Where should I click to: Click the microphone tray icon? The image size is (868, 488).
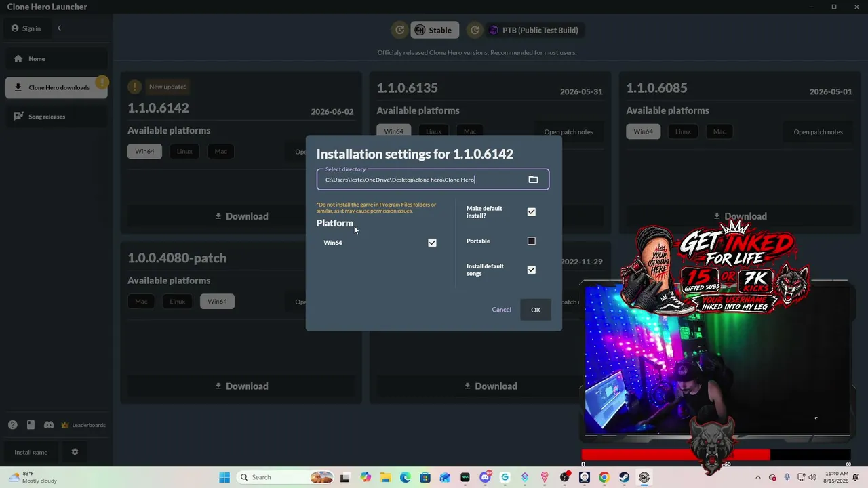coord(787,477)
